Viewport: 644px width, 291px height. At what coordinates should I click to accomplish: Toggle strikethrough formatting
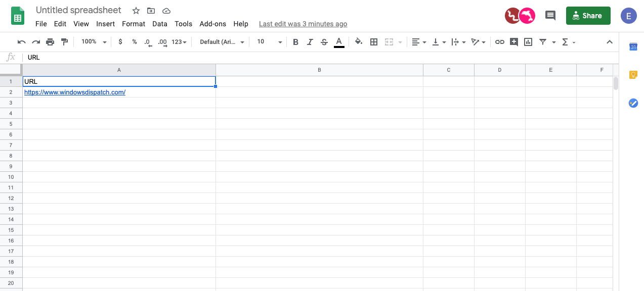324,42
